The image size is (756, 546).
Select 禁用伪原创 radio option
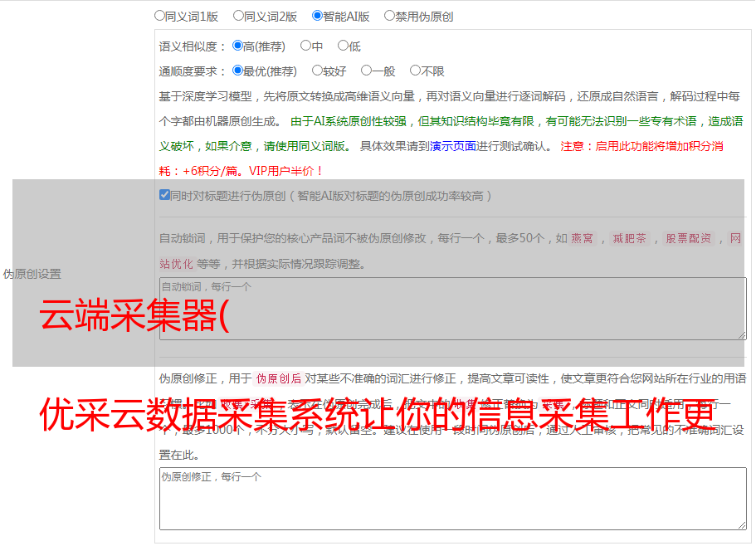(x=389, y=16)
